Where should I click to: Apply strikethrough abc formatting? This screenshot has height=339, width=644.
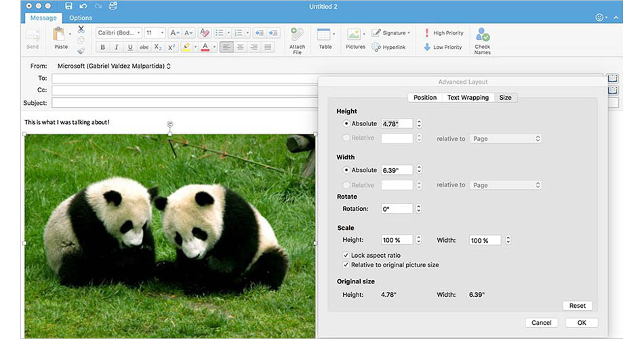(x=144, y=47)
